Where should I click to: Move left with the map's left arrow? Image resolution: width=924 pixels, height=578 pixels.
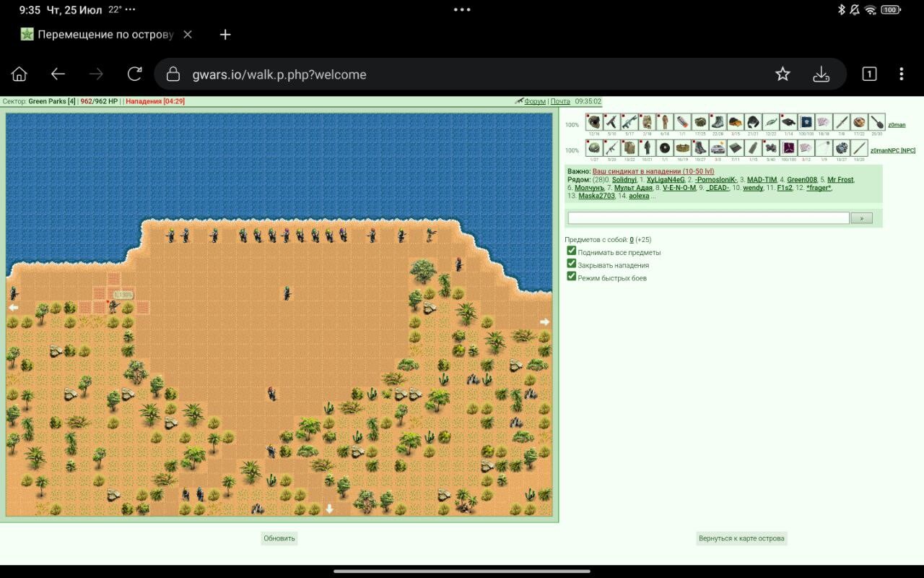pyautogui.click(x=13, y=307)
